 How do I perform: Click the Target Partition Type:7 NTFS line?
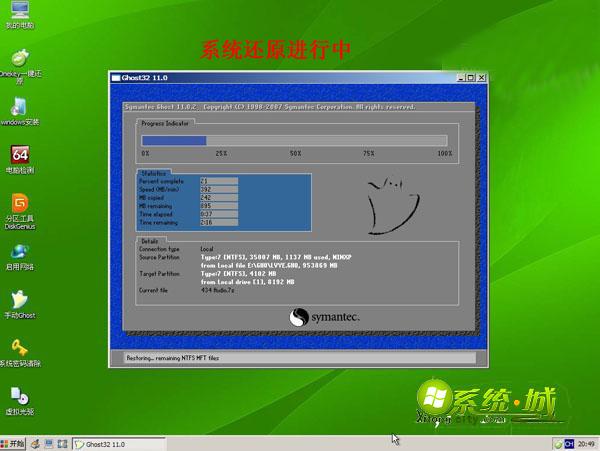238,274
